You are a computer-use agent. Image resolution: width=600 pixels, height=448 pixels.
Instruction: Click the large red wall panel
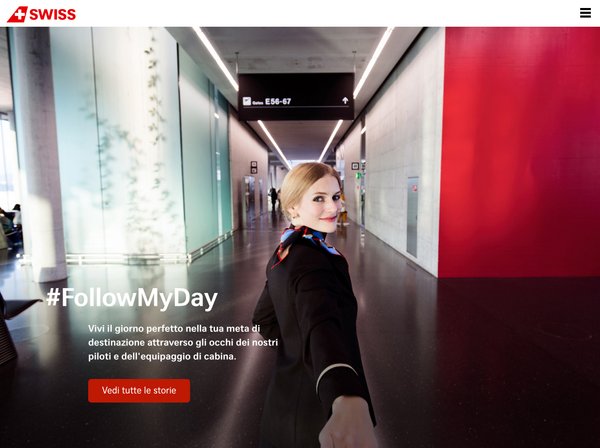coord(519,152)
